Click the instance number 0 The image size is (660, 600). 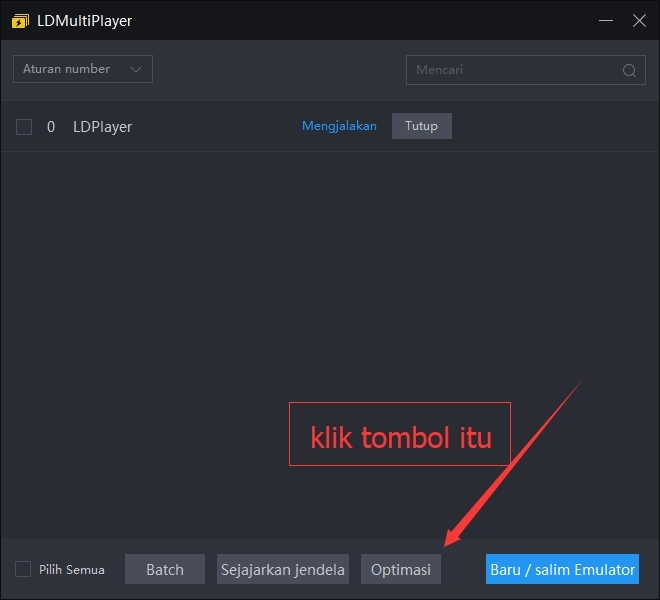pos(51,127)
